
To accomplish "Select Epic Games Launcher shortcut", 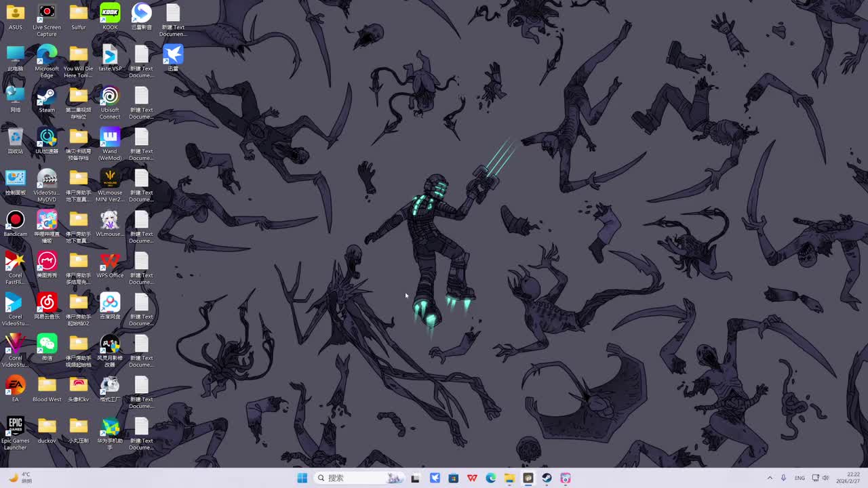I will pyautogui.click(x=15, y=434).
